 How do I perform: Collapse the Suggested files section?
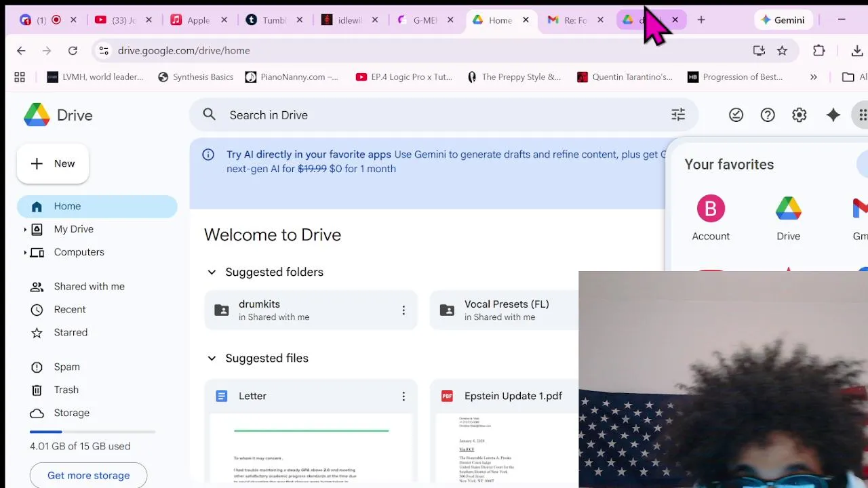tap(212, 359)
